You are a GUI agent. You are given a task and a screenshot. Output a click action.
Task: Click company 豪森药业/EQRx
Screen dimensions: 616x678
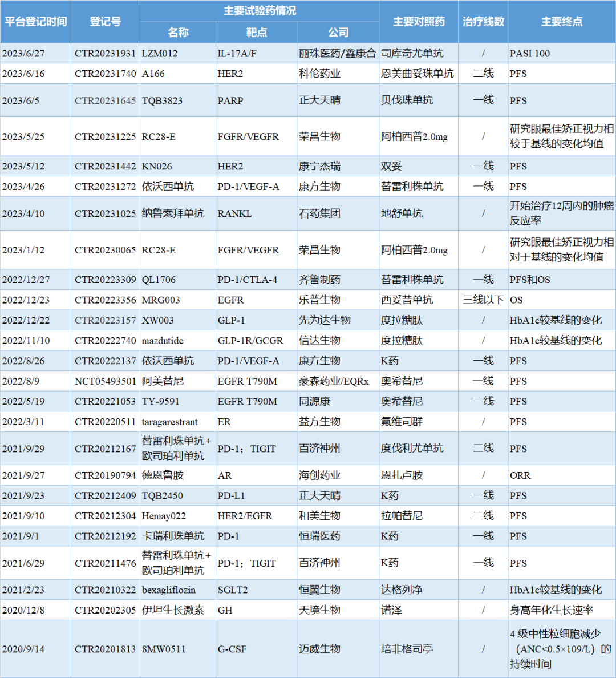click(x=334, y=381)
